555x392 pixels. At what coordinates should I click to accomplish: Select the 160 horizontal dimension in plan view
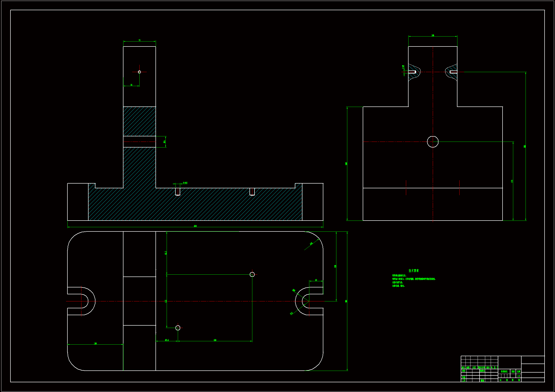tap(215, 340)
